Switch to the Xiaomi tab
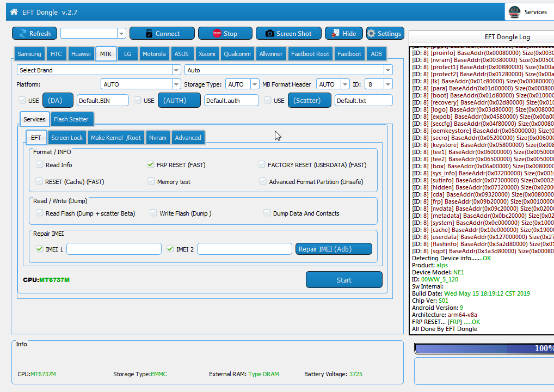The image size is (554, 392). point(207,54)
